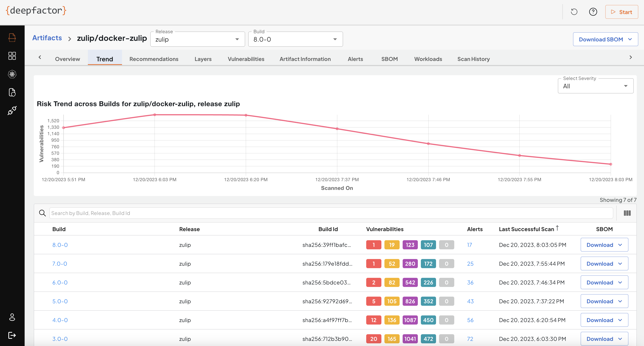
Task: Open build 8.0-0 link
Action: tap(60, 245)
